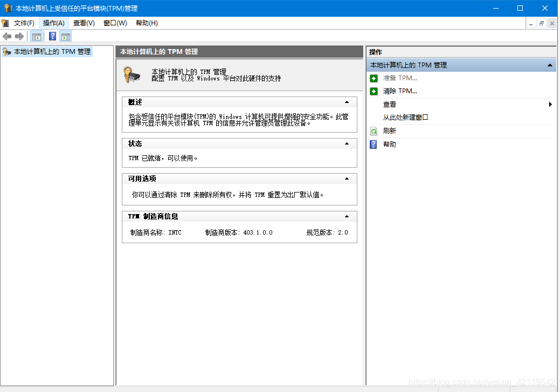
Task: Close the inner MDI child window
Action: (552, 24)
